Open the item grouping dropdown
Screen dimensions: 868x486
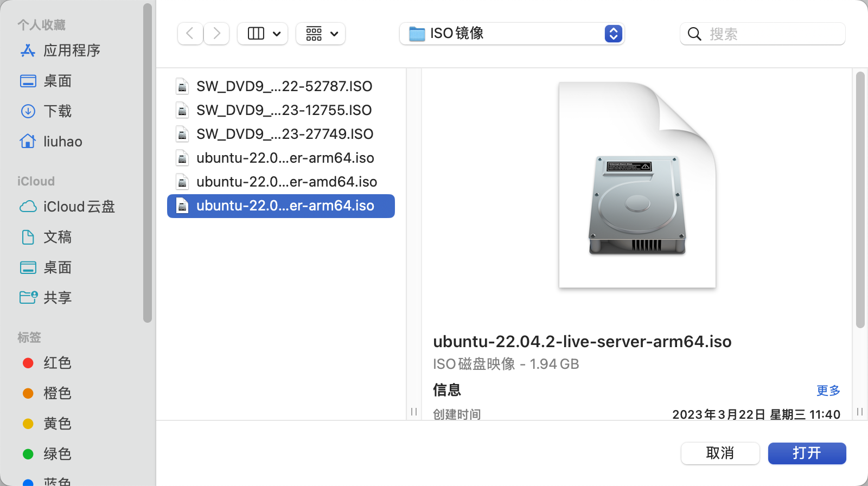pos(321,34)
